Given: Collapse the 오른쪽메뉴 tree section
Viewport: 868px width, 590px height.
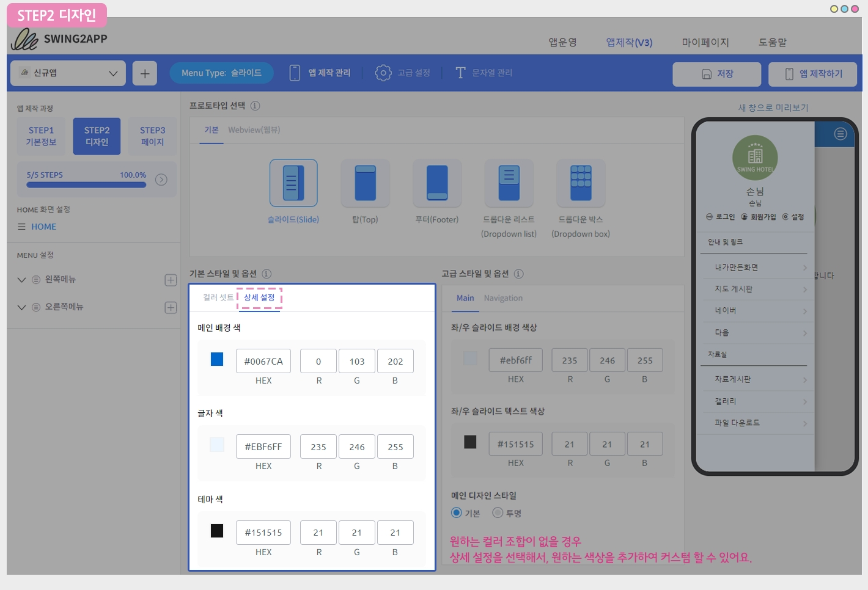Looking at the screenshot, I should click(x=21, y=307).
